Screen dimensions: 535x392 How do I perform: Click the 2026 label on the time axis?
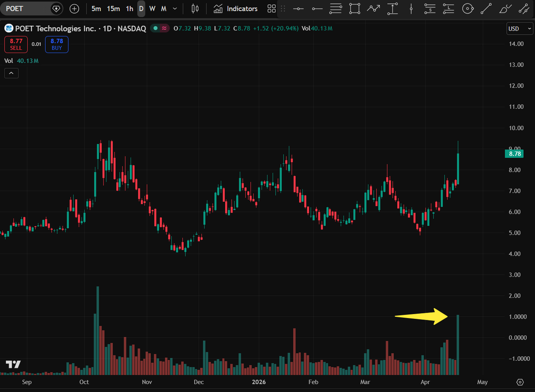tap(259, 382)
